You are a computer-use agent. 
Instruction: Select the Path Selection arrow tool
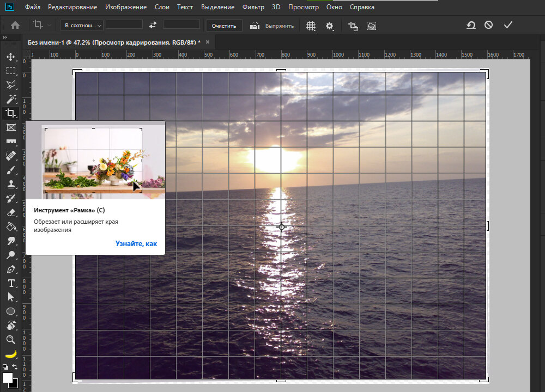(11, 297)
